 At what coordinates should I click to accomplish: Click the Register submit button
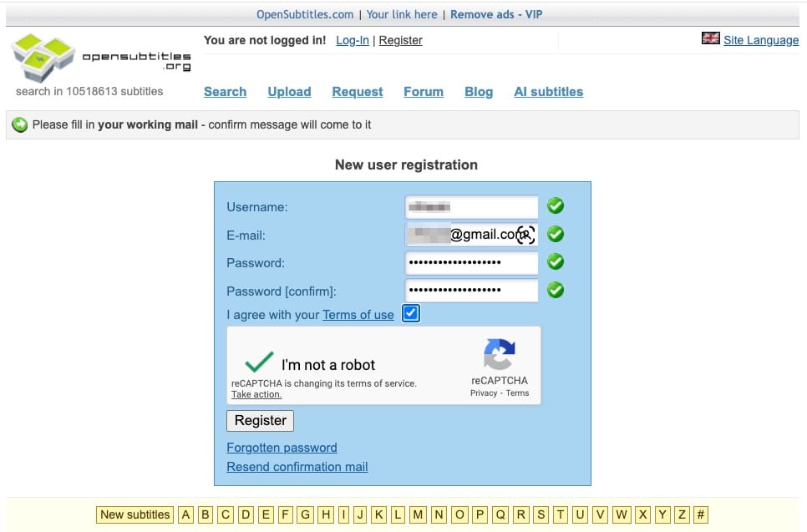point(261,420)
